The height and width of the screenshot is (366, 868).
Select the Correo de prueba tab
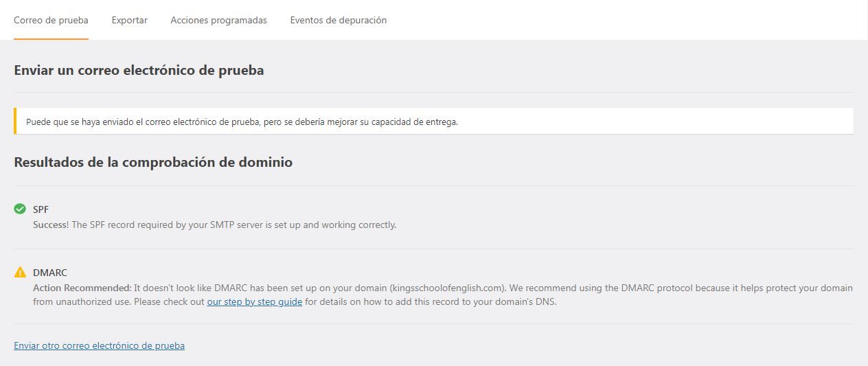tap(51, 20)
